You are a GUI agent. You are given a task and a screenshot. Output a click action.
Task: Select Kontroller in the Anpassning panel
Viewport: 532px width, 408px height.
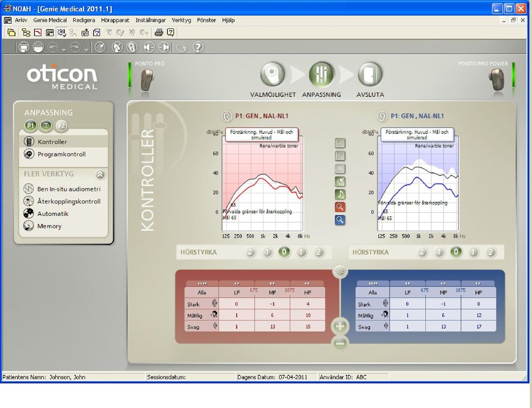pos(63,141)
